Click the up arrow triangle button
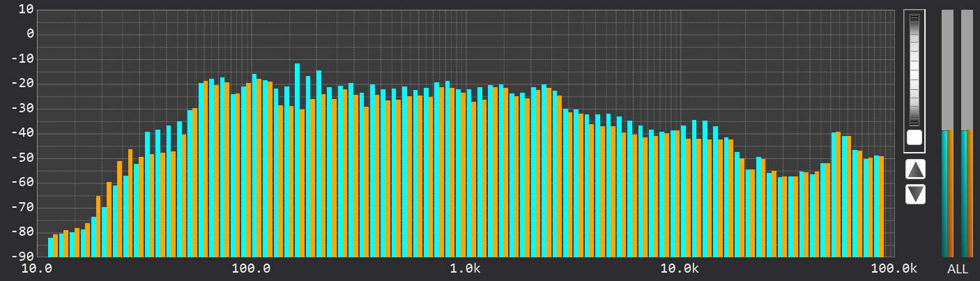The width and height of the screenshot is (980, 281). (915, 169)
